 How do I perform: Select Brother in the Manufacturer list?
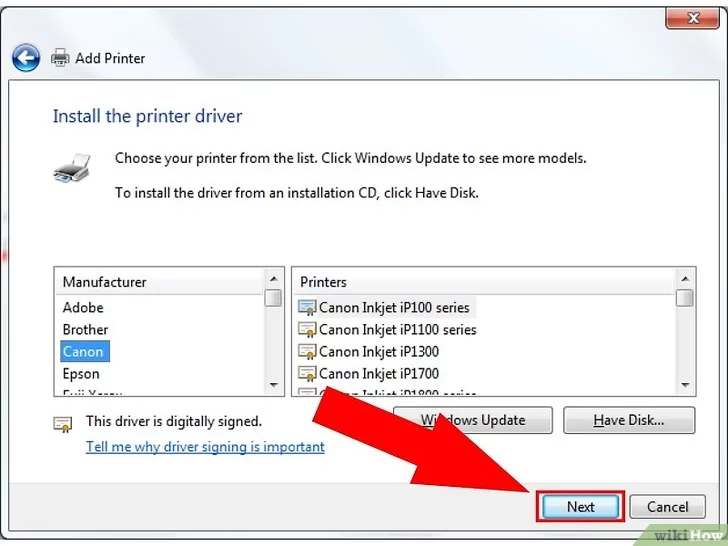85,330
